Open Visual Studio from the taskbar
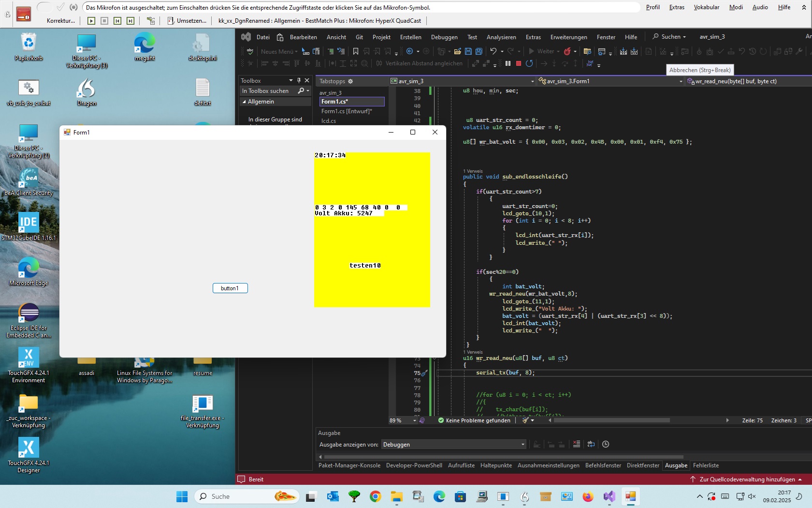This screenshot has width=812, height=508. (609, 496)
